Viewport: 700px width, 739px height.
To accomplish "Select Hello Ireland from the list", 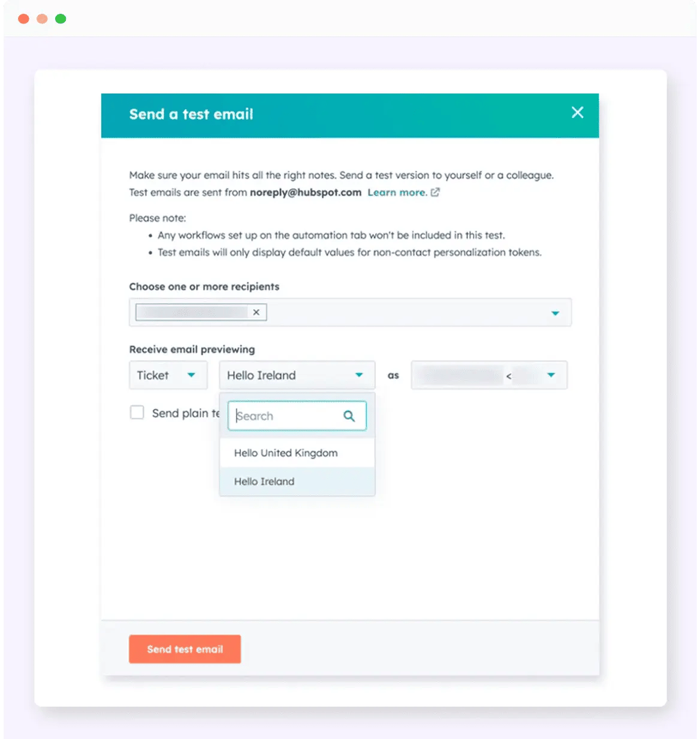I will click(x=264, y=481).
